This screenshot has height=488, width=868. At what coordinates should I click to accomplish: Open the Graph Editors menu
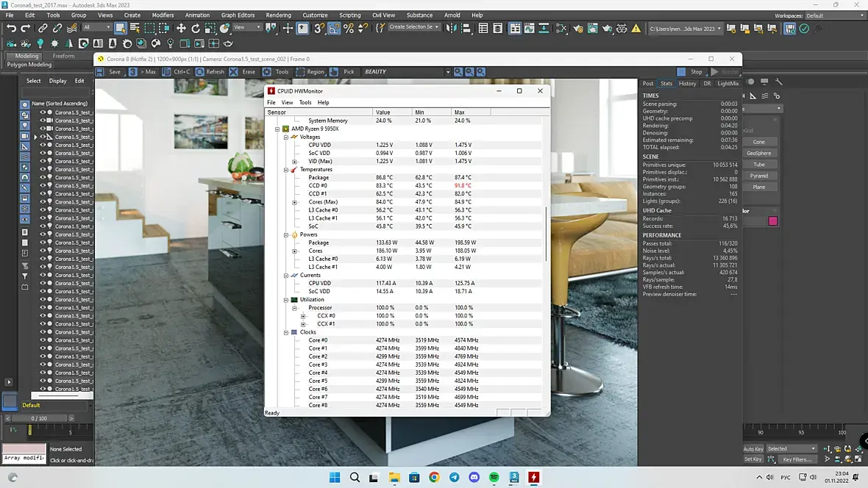tap(238, 15)
